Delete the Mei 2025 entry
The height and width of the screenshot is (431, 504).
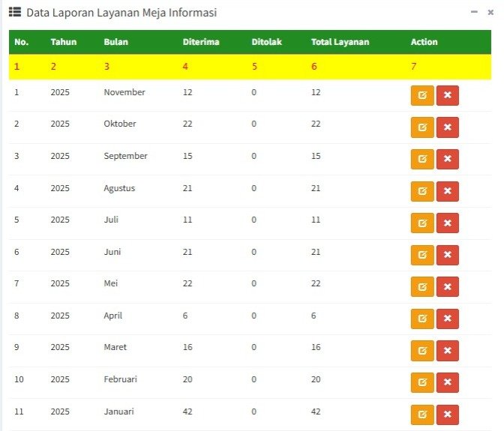(x=448, y=287)
